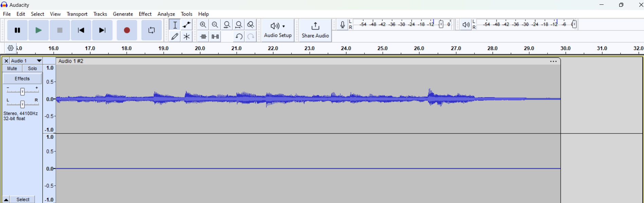Trim audio outside selection
The height and width of the screenshot is (203, 644).
203,36
